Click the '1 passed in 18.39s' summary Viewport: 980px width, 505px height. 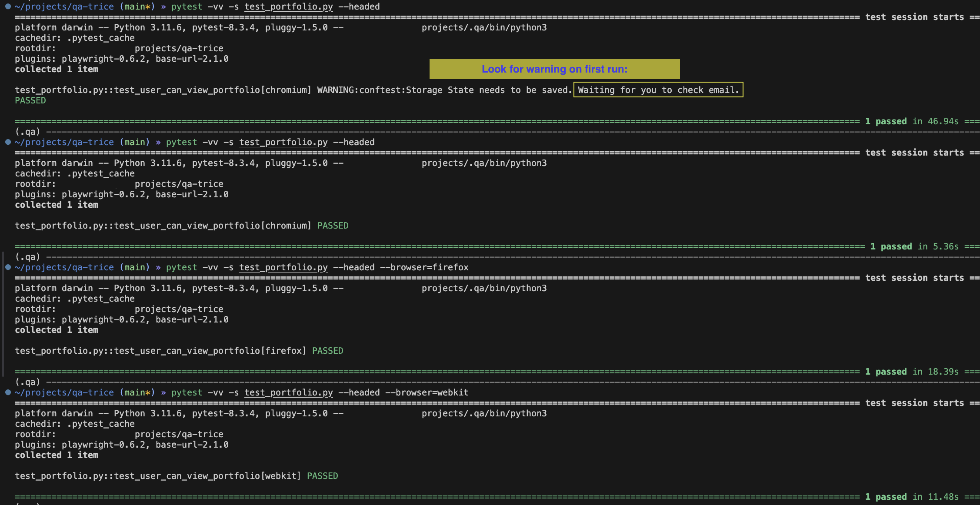[x=912, y=372]
